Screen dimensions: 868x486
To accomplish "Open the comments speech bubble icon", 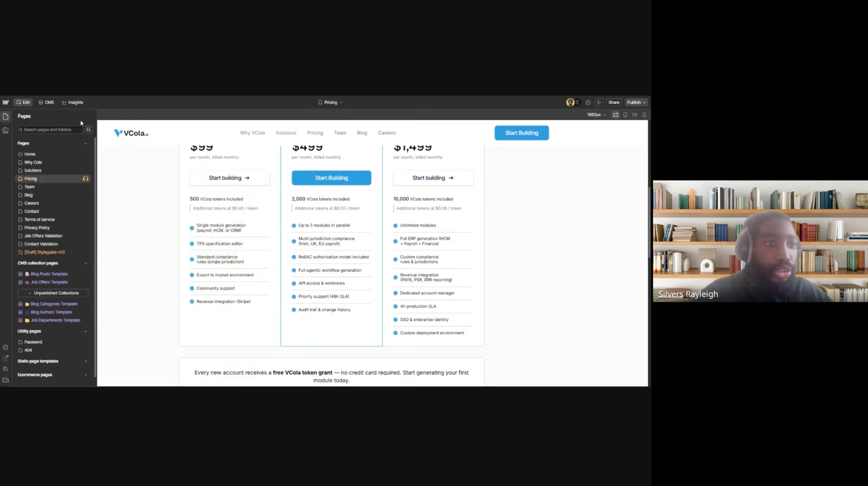I will click(x=588, y=102).
